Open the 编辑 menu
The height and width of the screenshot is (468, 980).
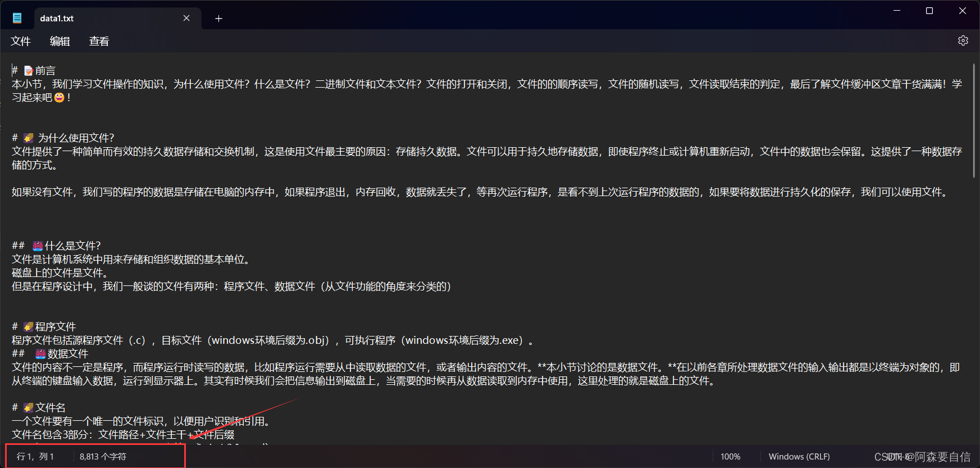tap(60, 41)
